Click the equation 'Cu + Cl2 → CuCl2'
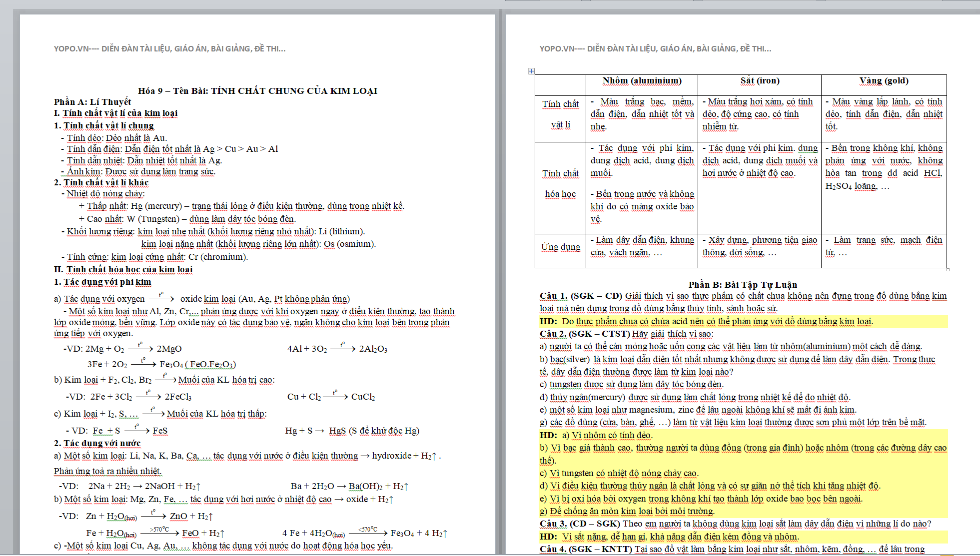The image size is (980, 556). tap(331, 396)
